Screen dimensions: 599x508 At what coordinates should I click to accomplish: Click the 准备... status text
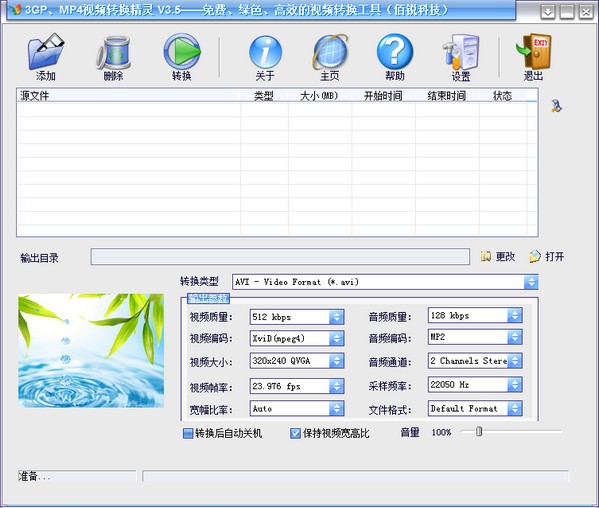[34, 476]
